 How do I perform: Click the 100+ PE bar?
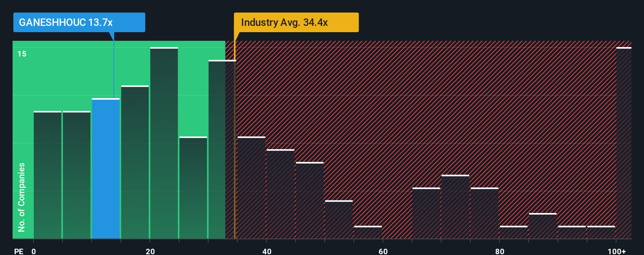coord(624,143)
